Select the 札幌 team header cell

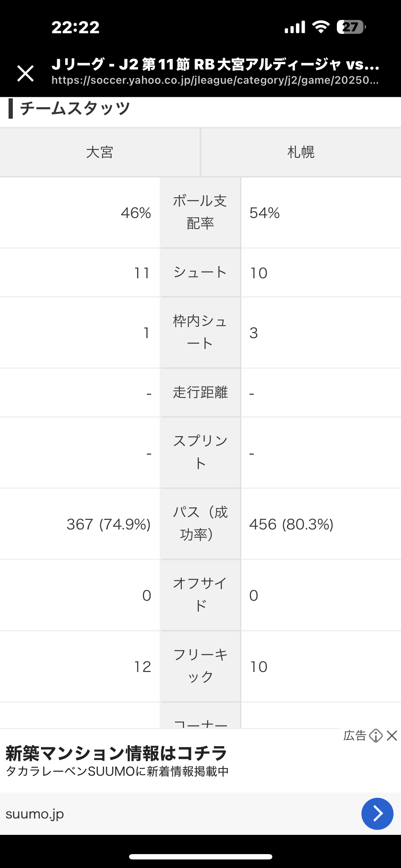click(301, 152)
